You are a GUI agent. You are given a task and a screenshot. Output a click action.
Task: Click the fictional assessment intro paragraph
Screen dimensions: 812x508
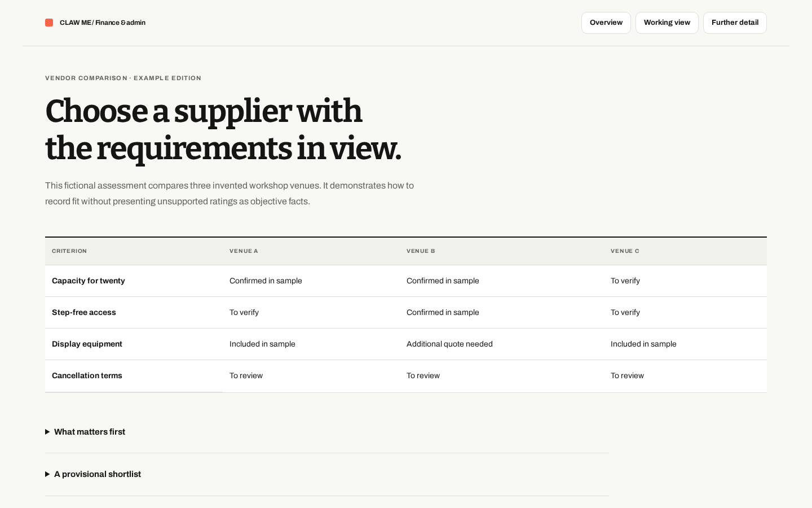click(x=230, y=193)
